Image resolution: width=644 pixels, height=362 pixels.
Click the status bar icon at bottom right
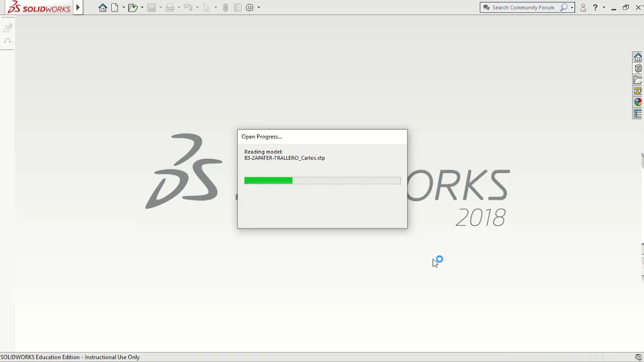pos(638,357)
